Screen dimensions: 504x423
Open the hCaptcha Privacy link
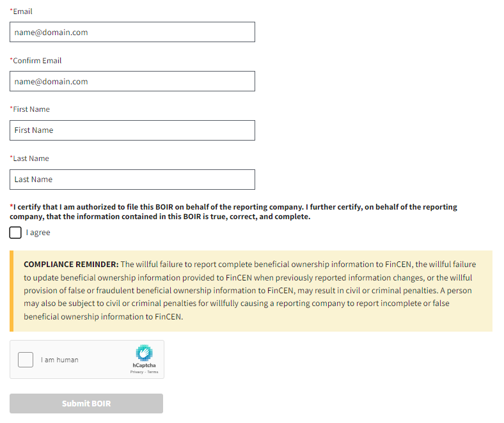[136, 372]
